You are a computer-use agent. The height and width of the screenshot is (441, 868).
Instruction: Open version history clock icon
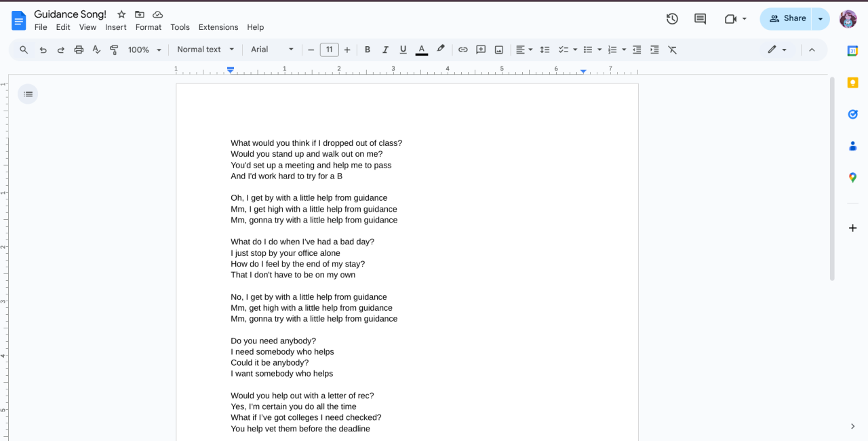[x=672, y=19]
